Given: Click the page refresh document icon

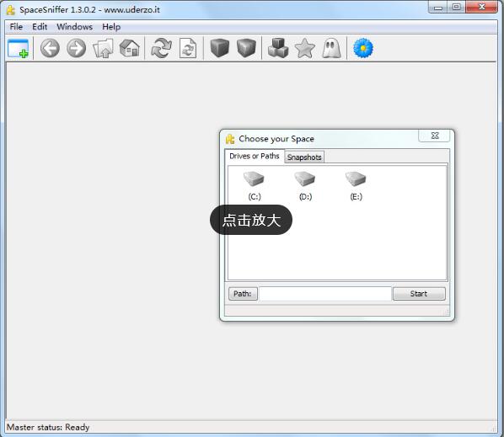Looking at the screenshot, I should 188,48.
